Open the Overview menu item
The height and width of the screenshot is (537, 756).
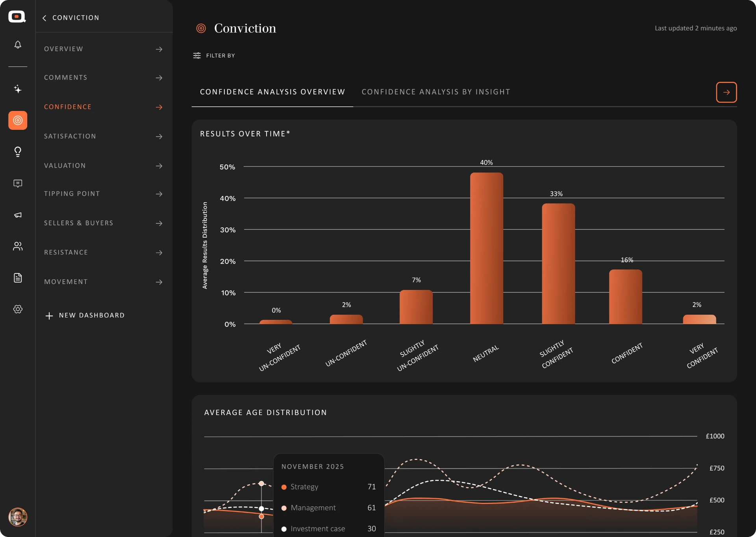[x=104, y=49]
